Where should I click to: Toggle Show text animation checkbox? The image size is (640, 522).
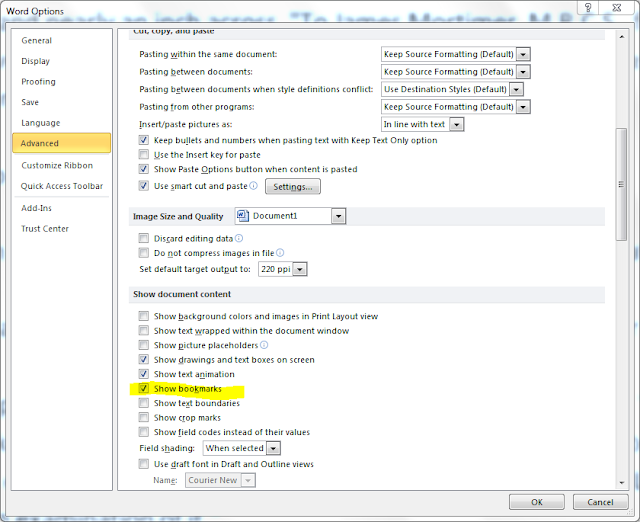[x=144, y=374]
